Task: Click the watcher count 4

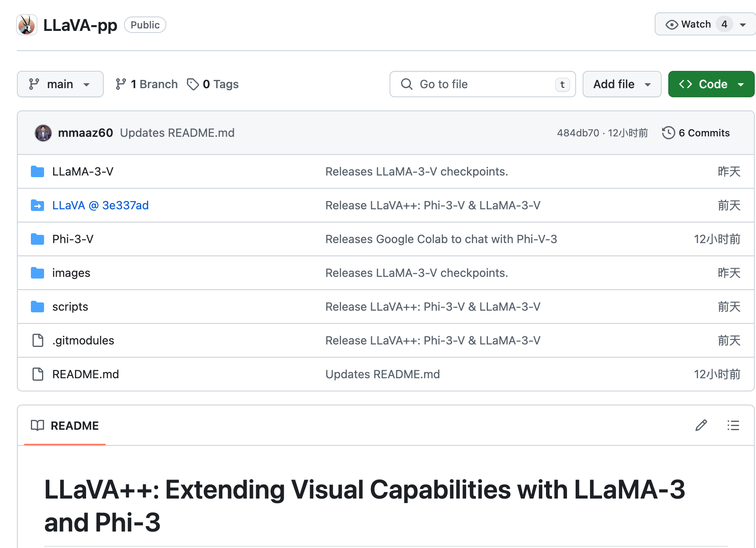Action: pos(724,24)
